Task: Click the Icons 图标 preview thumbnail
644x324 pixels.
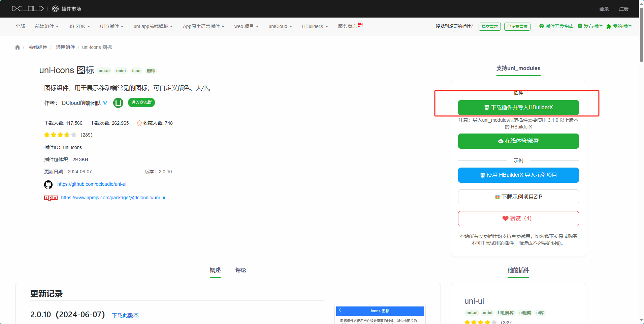Action: (x=380, y=315)
